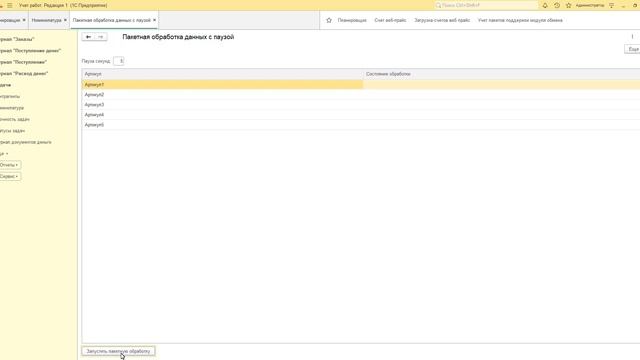Open the settings menu icon next to Администратор

coord(611,5)
